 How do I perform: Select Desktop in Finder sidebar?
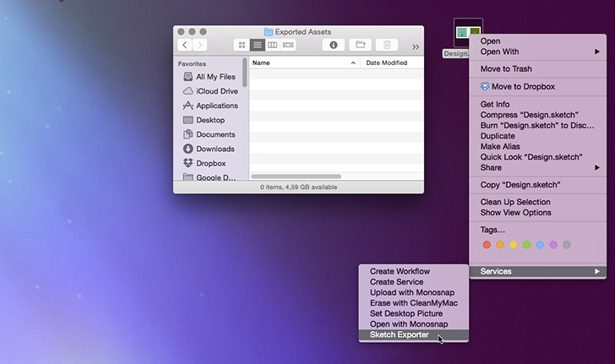pyautogui.click(x=210, y=120)
